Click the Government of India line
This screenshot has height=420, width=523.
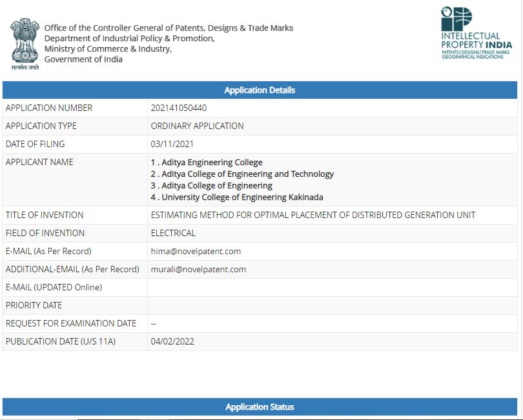click(x=83, y=59)
